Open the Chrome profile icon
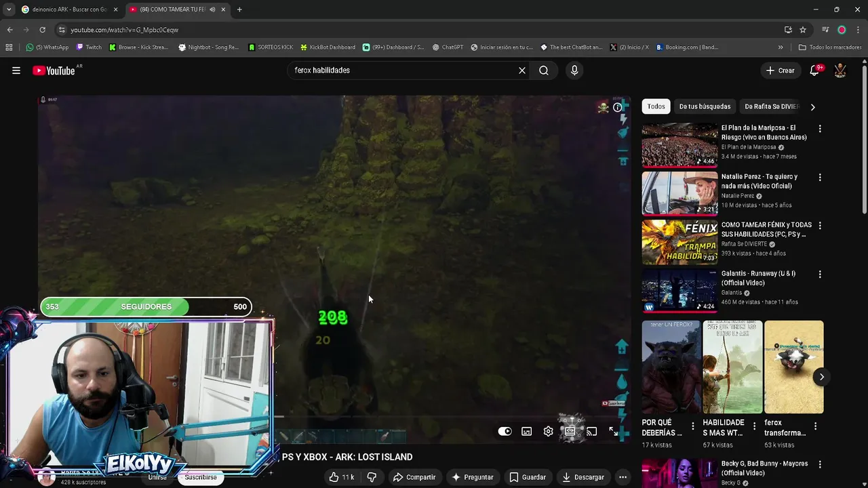868x488 pixels. (x=842, y=30)
